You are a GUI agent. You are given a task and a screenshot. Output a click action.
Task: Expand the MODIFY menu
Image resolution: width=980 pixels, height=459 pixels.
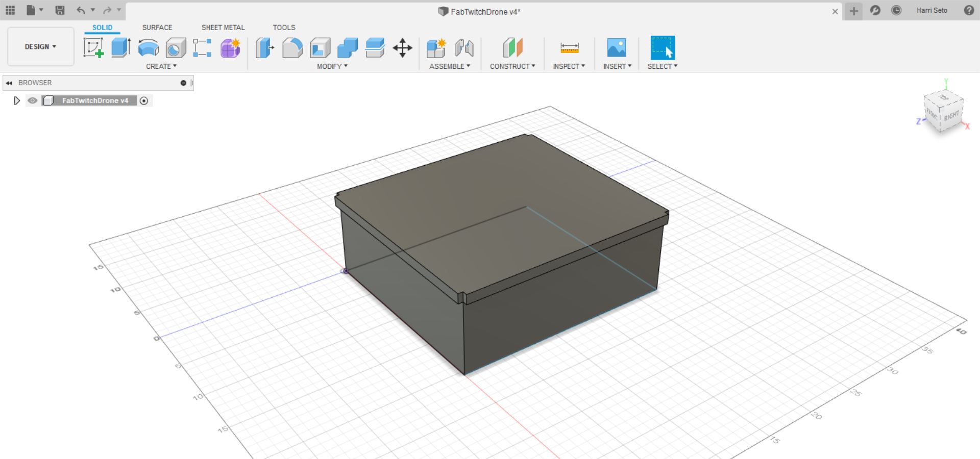pos(332,66)
